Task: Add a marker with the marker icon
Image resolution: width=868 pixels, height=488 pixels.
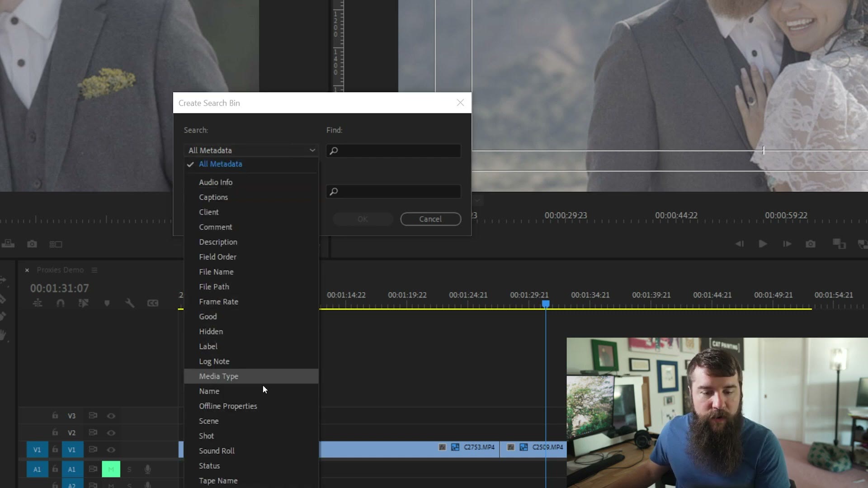Action: (107, 303)
